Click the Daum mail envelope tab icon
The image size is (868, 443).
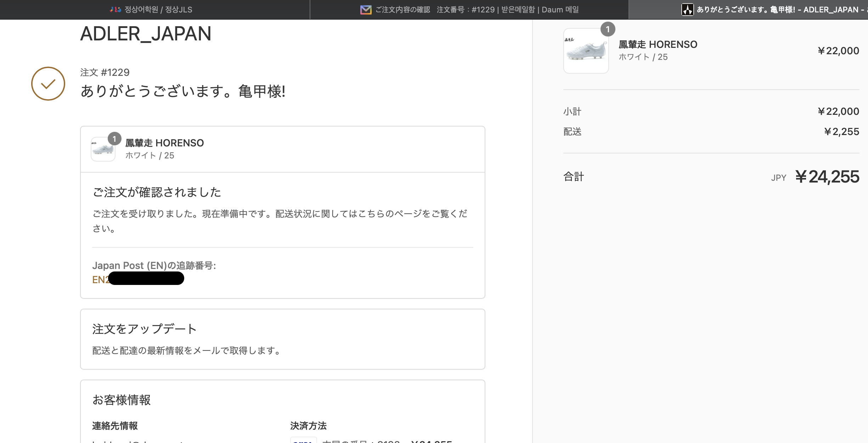click(366, 10)
